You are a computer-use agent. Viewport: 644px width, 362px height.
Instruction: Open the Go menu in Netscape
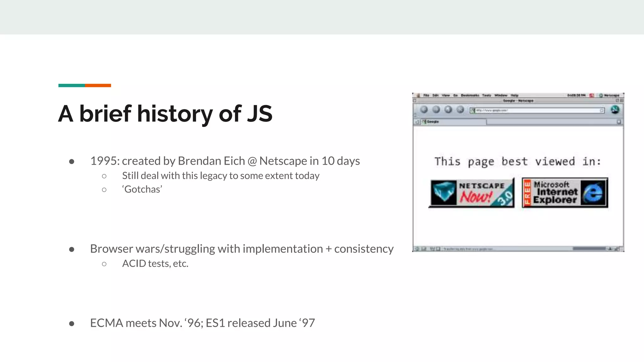(455, 95)
